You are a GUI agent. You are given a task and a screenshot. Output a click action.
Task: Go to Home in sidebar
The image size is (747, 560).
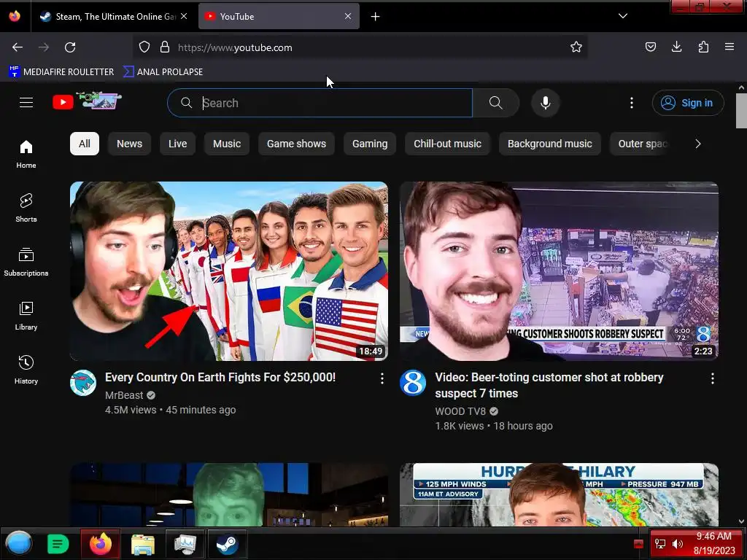(x=26, y=155)
